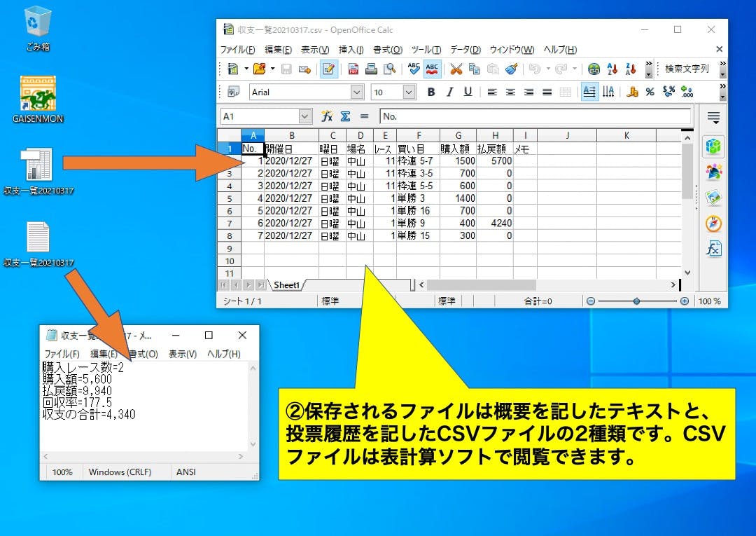Open Page Preview icon

(x=390, y=69)
